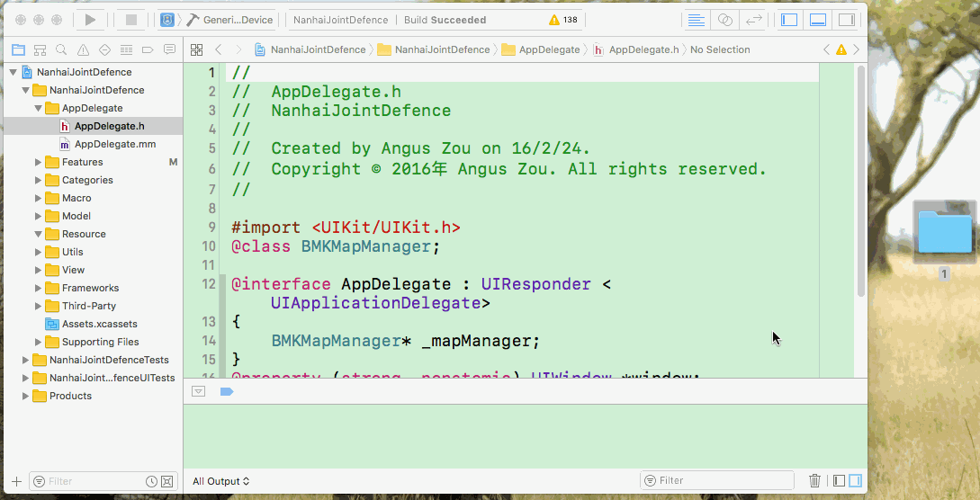Go forward in editor history
This screenshot has width=980, height=500.
pos(238,49)
